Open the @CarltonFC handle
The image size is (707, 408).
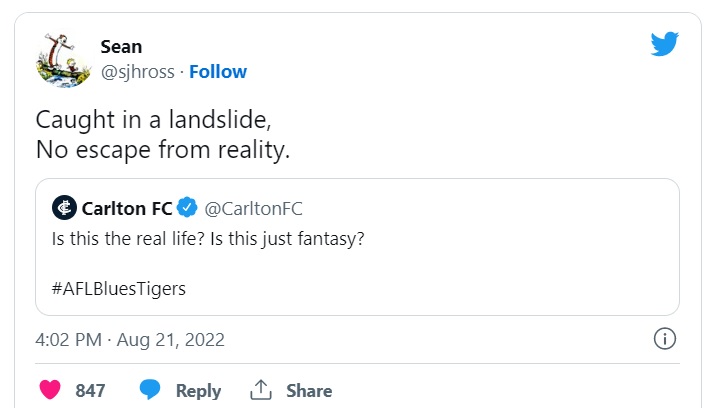[x=253, y=208]
